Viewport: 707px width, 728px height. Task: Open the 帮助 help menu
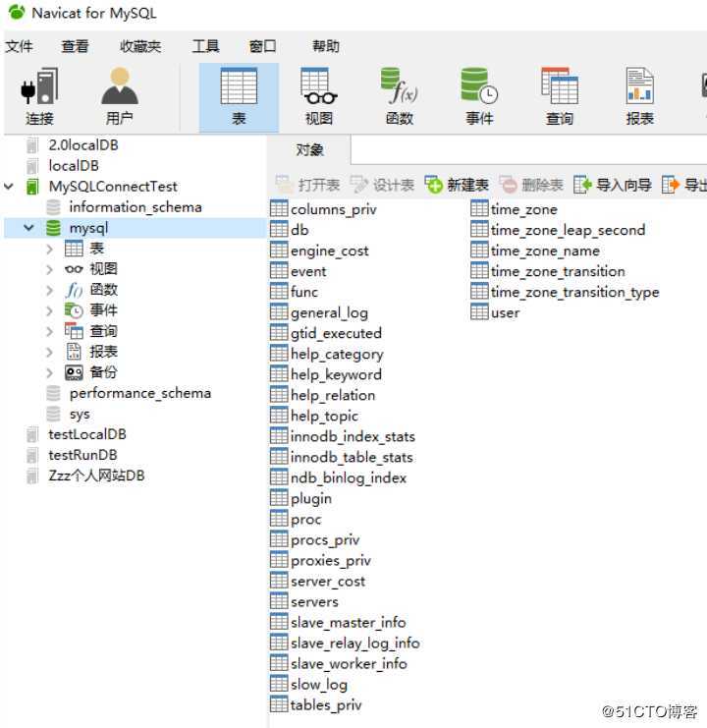326,46
